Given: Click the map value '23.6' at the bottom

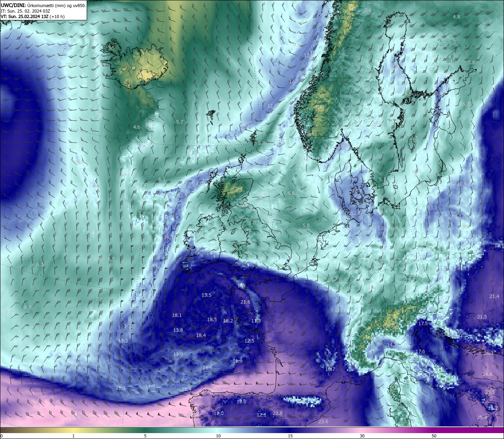Looking at the screenshot, I should (x=323, y=422).
